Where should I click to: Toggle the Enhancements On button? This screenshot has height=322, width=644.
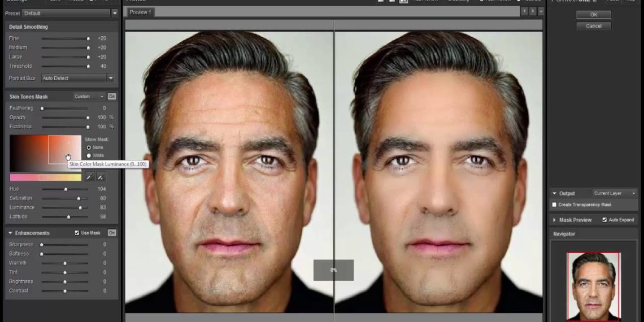[112, 233]
